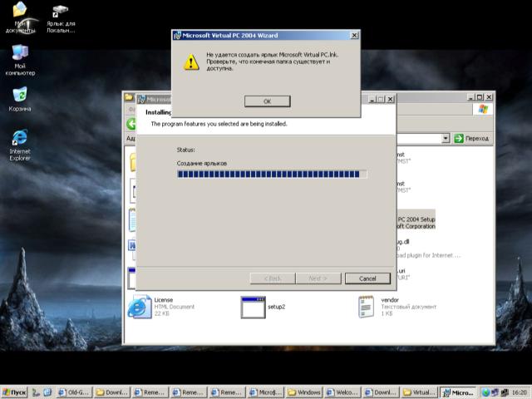Switch to the Windows folder taskbar item
The image size is (532, 399).
[x=304, y=392]
